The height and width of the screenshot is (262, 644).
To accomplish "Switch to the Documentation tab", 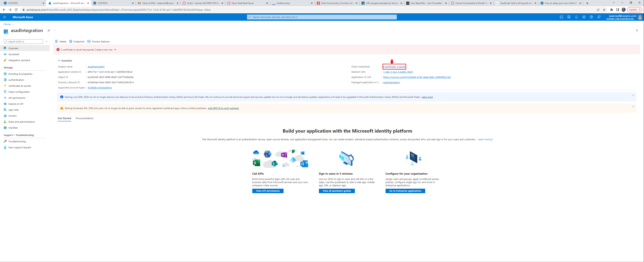I will point(84,118).
